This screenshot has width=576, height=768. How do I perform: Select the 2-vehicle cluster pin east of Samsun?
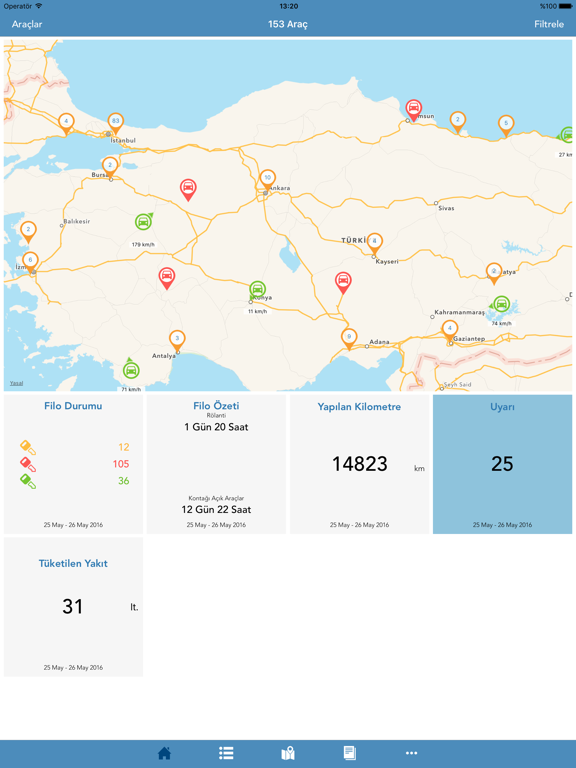457,122
